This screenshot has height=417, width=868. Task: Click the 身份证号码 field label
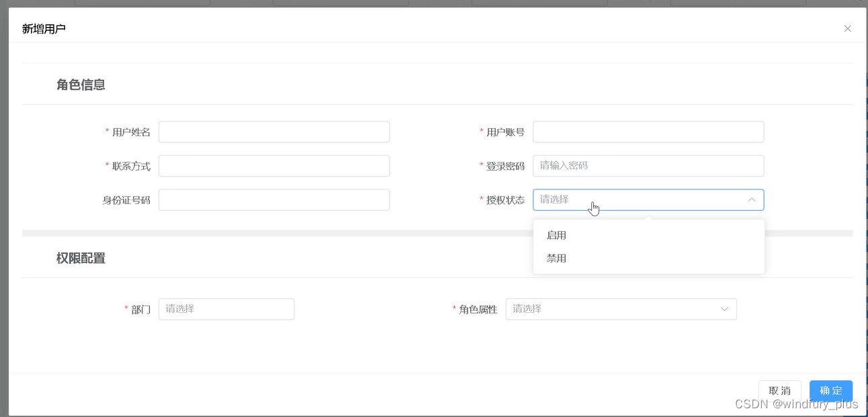126,200
